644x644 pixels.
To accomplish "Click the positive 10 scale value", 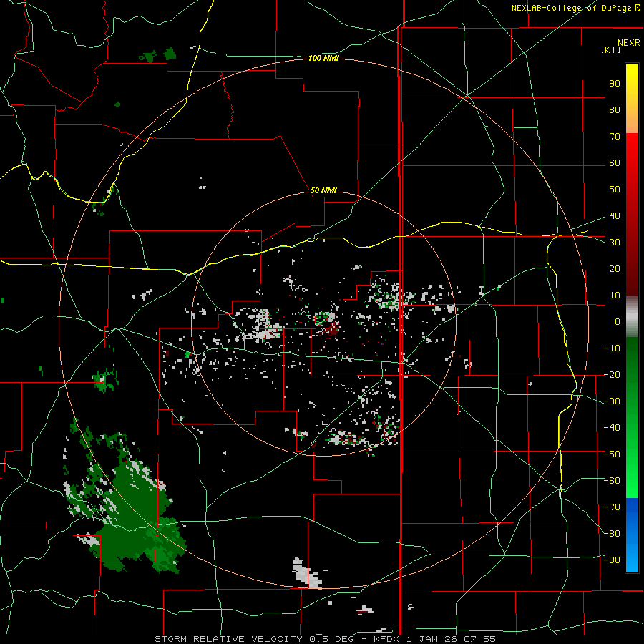I will 615,296.
